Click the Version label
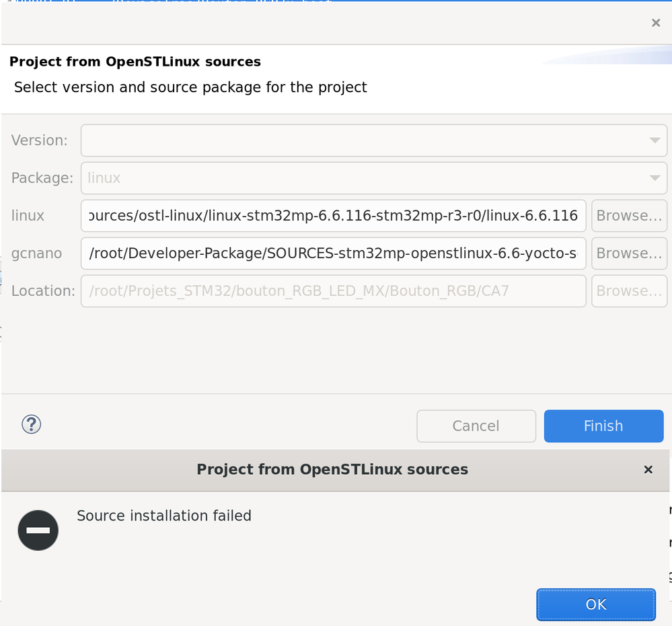The width and height of the screenshot is (672, 626). click(x=40, y=141)
